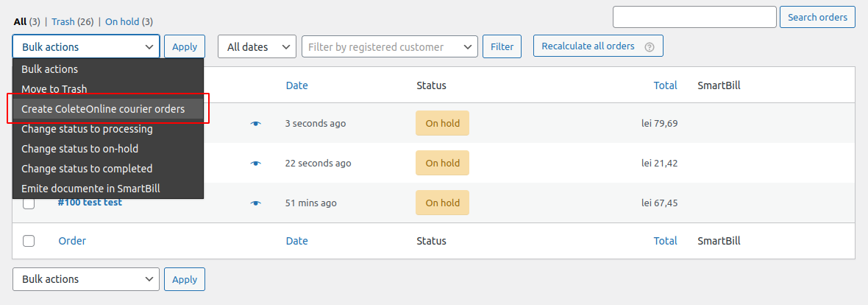Choose Emite documente in SmartBill option
Screen dimensions: 868x305
(x=108, y=188)
